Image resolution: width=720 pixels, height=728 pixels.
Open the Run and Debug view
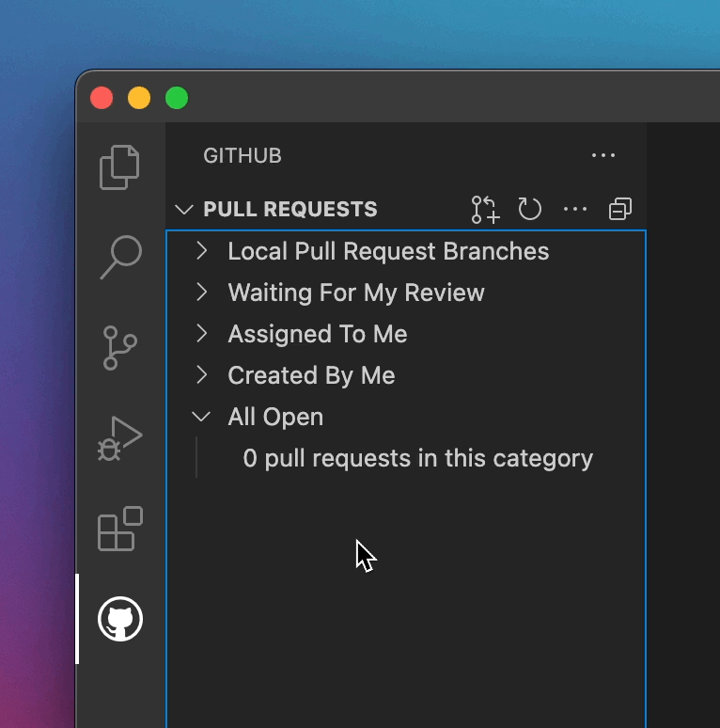pyautogui.click(x=119, y=438)
